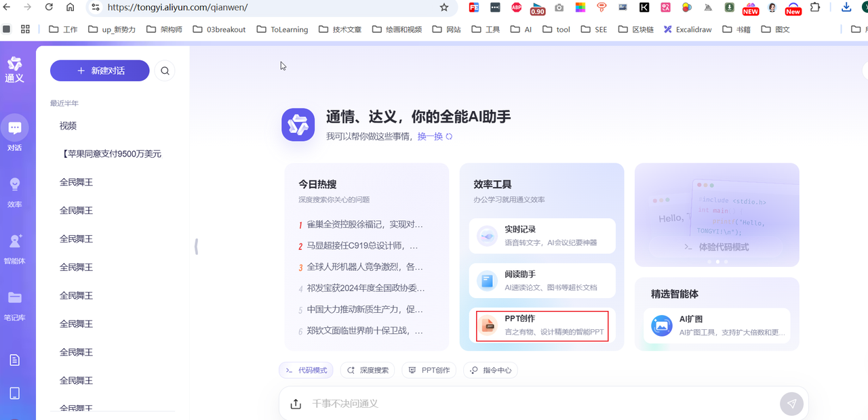This screenshot has height=420, width=868.
Task: Click the 实时记录 tool icon
Action: (x=487, y=236)
